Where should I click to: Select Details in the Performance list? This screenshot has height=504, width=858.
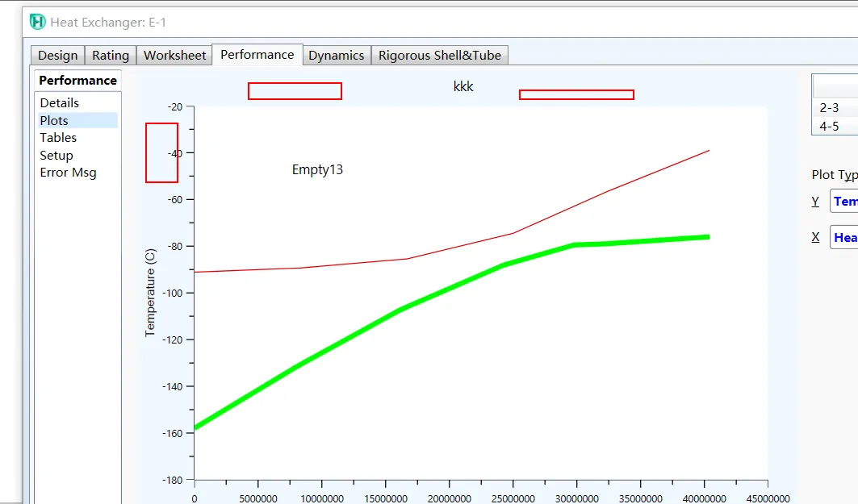click(x=60, y=103)
